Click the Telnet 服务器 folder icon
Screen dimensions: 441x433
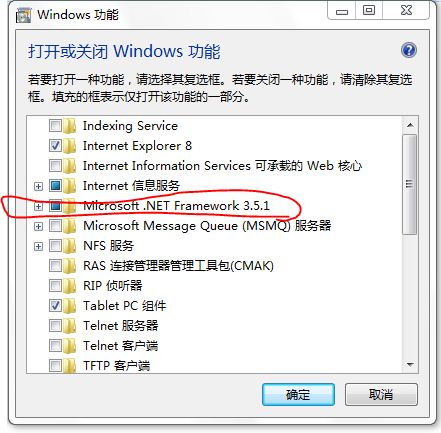70,326
